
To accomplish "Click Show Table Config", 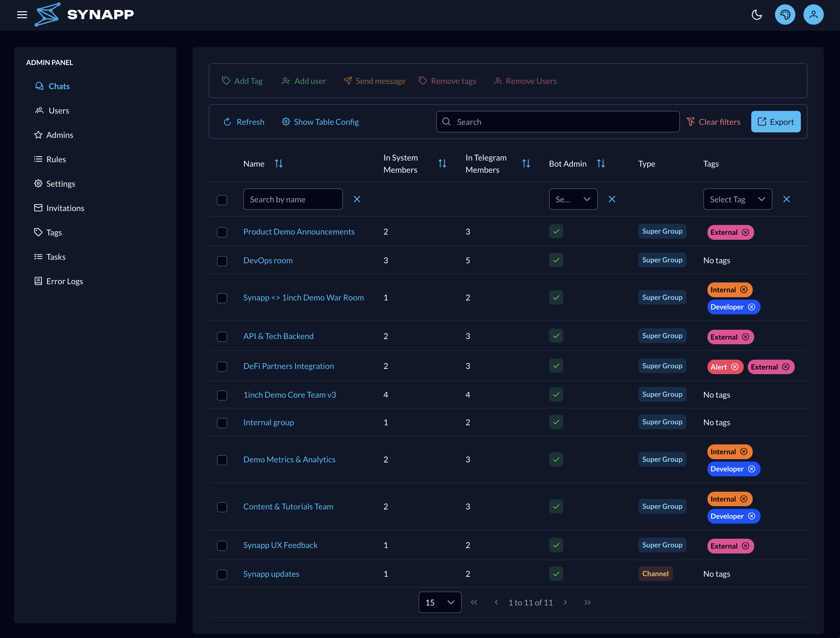I will (320, 122).
